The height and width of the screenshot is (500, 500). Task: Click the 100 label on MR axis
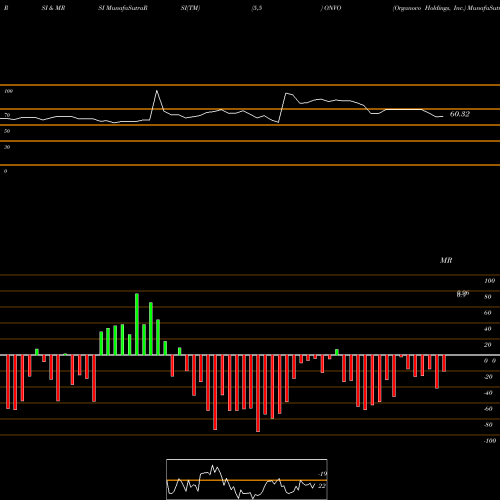pos(490,281)
